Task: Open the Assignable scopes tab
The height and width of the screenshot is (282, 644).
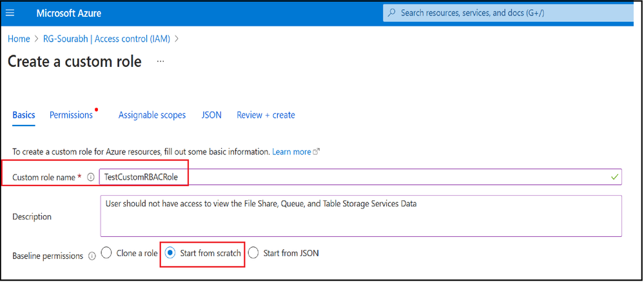Action: [152, 115]
